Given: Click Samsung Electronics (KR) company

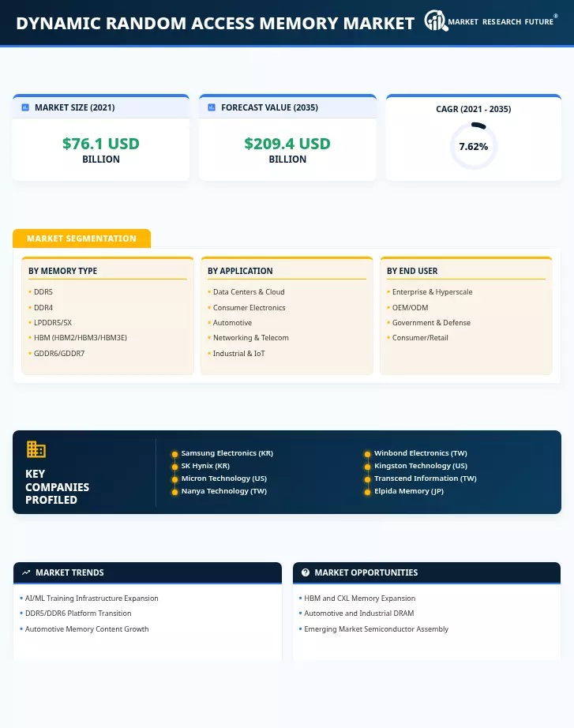Looking at the screenshot, I should pos(227,452).
